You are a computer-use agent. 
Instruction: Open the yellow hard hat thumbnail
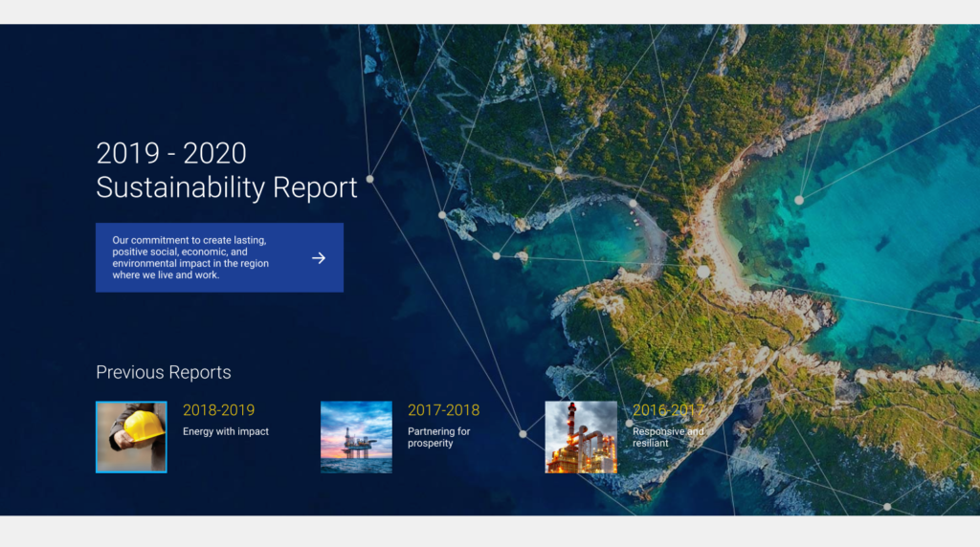coord(131,437)
